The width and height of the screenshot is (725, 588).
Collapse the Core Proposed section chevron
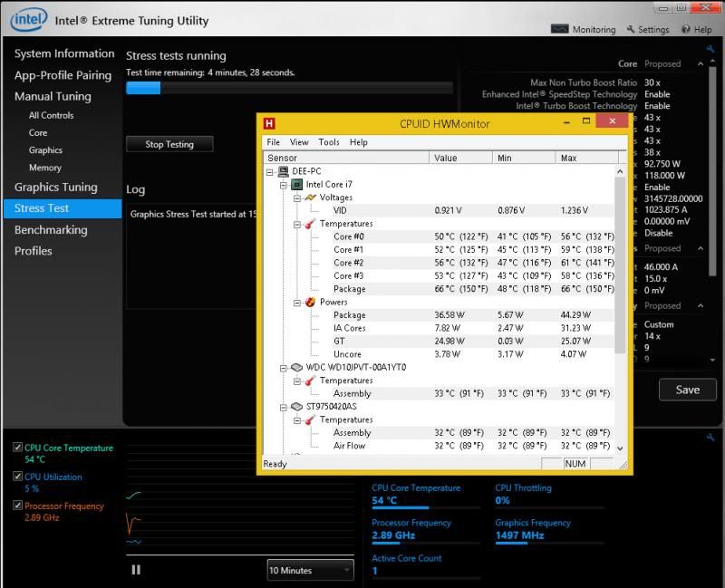pos(701,63)
